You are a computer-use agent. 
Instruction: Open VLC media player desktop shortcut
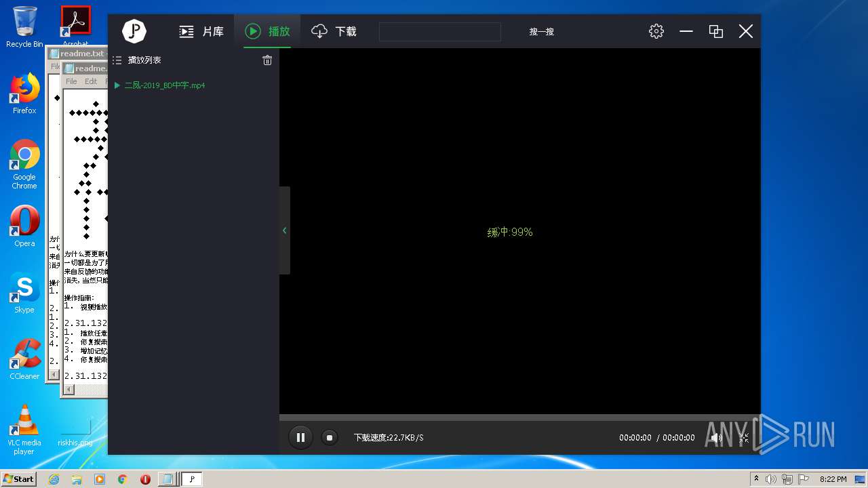[24, 430]
